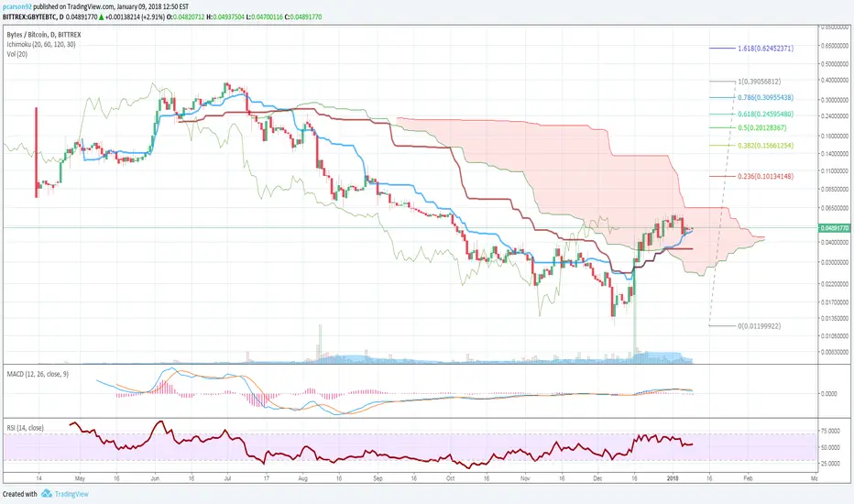Viewport: 854px width, 504px height.
Task: Click the Jun date on time axis
Action: (155, 478)
